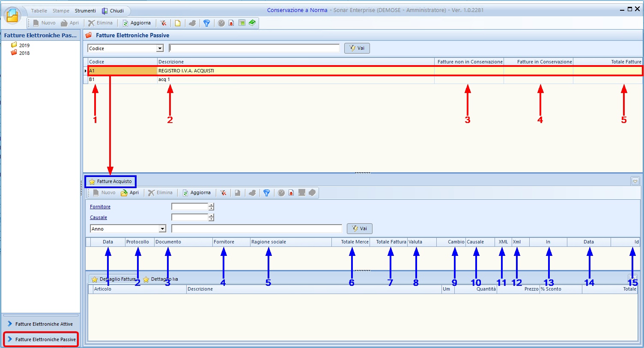Click the green book icon in top toolbar
This screenshot has width=644, height=348.
(x=252, y=23)
